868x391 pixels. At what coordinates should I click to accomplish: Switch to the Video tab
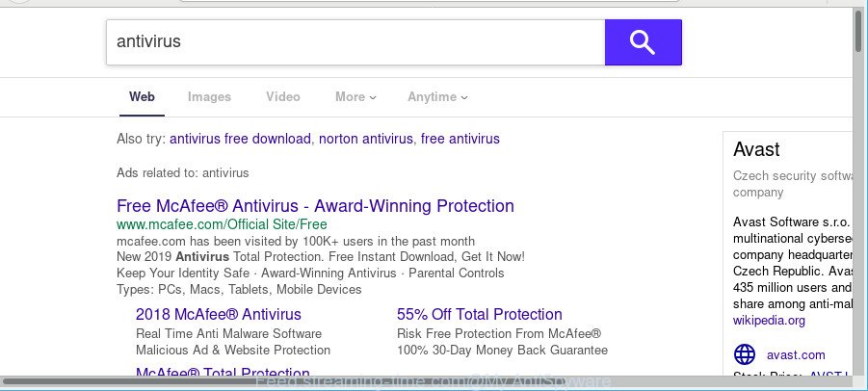[x=283, y=96]
